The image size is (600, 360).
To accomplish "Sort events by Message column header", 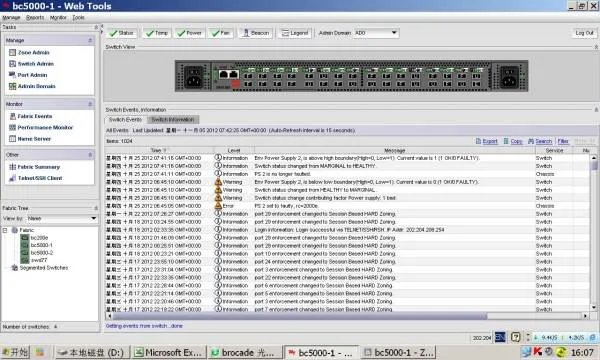I will point(395,150).
